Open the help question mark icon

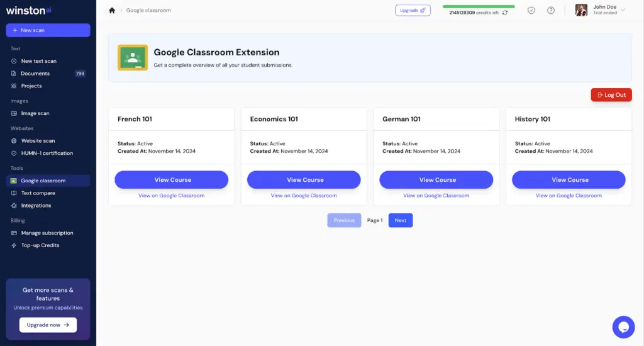pos(551,10)
